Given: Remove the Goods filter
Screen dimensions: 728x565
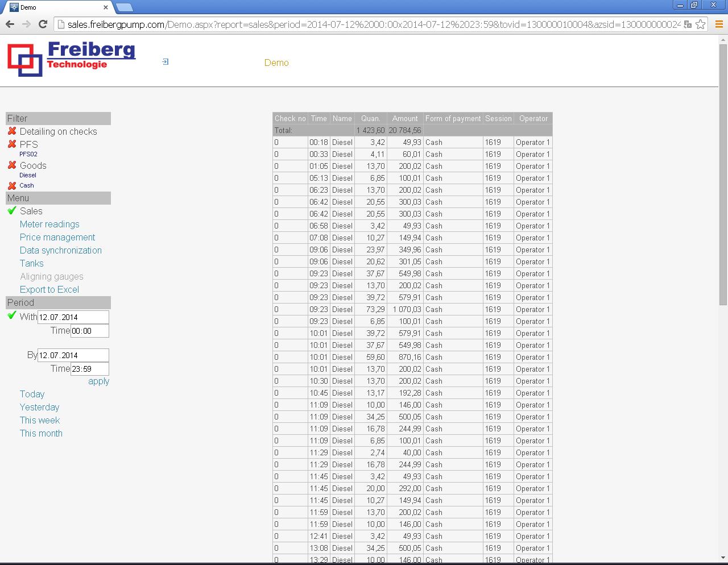Looking at the screenshot, I should (x=13, y=165).
